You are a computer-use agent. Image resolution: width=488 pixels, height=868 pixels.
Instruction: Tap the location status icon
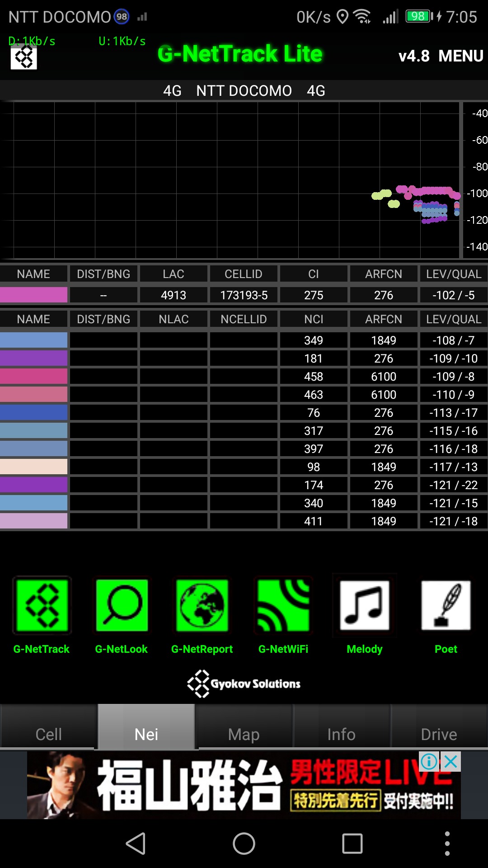[343, 17]
